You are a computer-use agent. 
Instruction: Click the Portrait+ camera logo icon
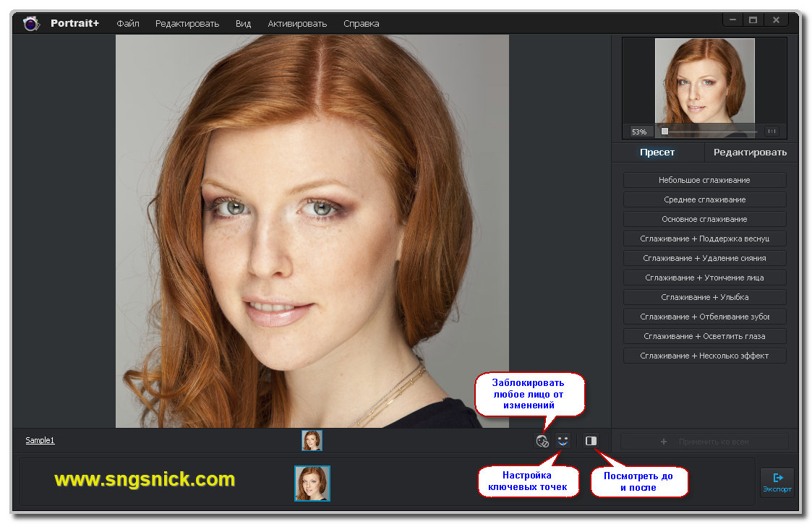pyautogui.click(x=31, y=23)
